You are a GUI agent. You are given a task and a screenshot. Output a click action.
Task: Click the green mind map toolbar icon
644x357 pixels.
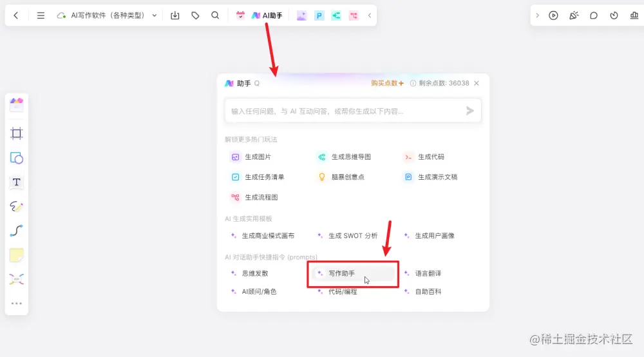pyautogui.click(x=336, y=15)
